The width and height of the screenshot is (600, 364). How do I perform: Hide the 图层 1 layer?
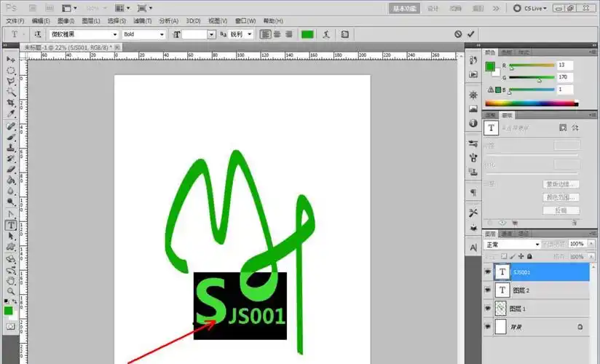488,308
